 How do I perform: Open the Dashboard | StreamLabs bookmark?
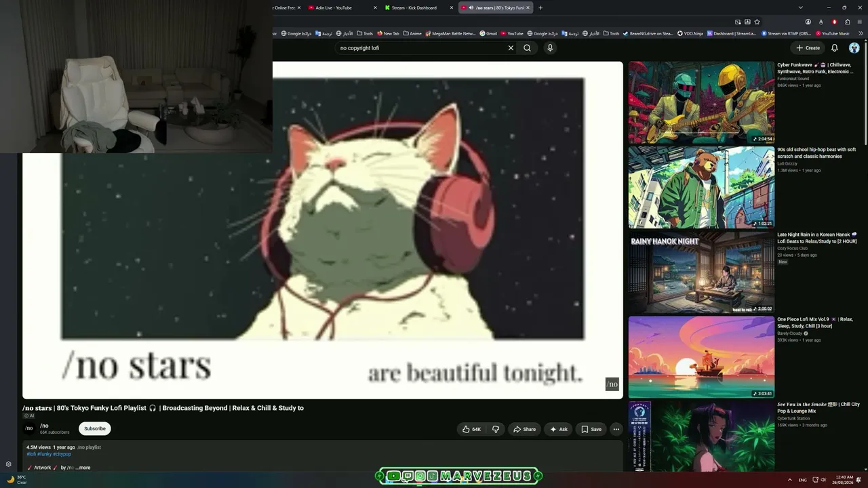pyautogui.click(x=732, y=33)
